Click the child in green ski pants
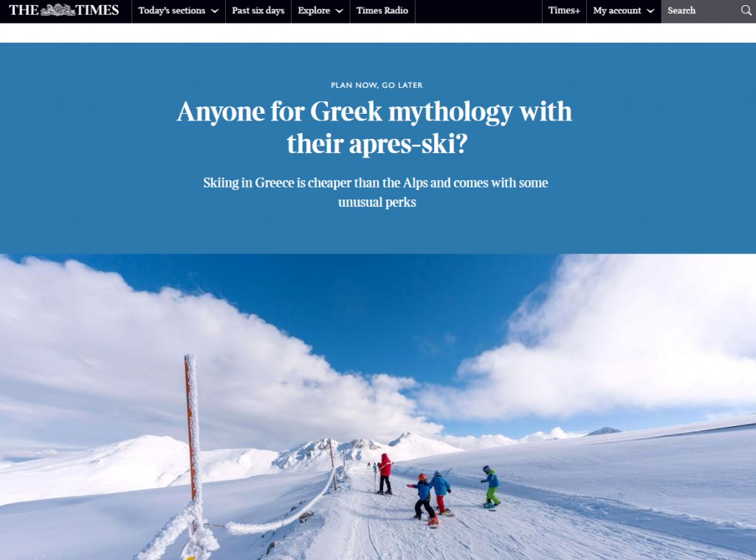Screen dimensions: 756x560 click(x=491, y=487)
